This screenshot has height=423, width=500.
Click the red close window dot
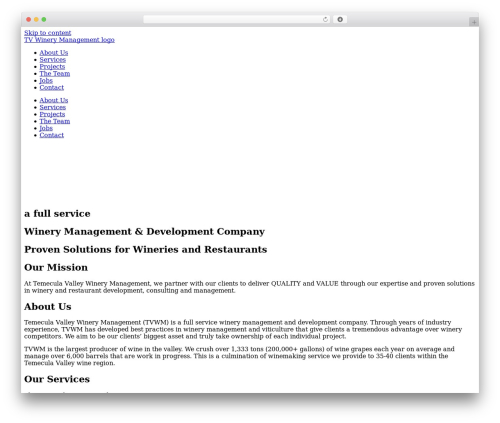(29, 20)
